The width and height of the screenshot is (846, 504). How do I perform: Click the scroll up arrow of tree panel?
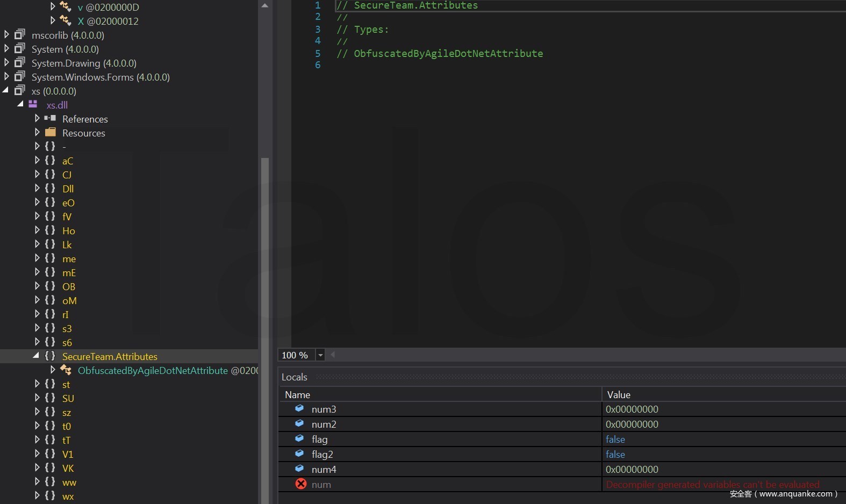click(x=264, y=5)
